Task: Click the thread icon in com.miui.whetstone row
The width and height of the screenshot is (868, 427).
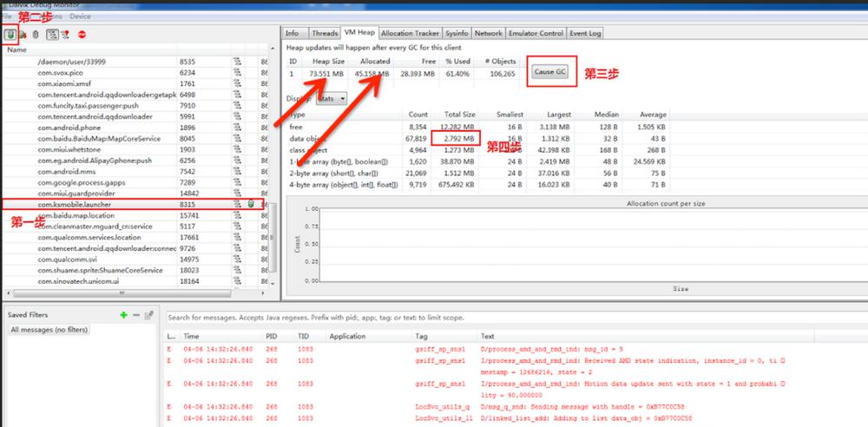Action: click(x=238, y=149)
